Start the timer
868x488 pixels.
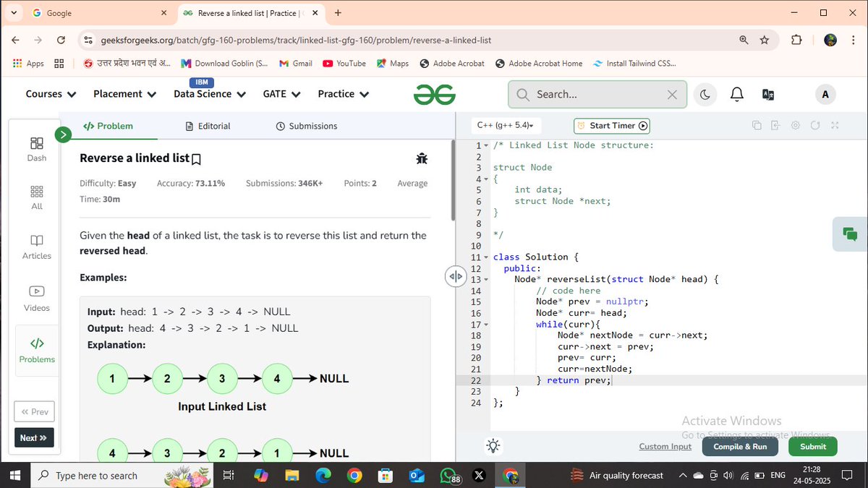coord(612,126)
